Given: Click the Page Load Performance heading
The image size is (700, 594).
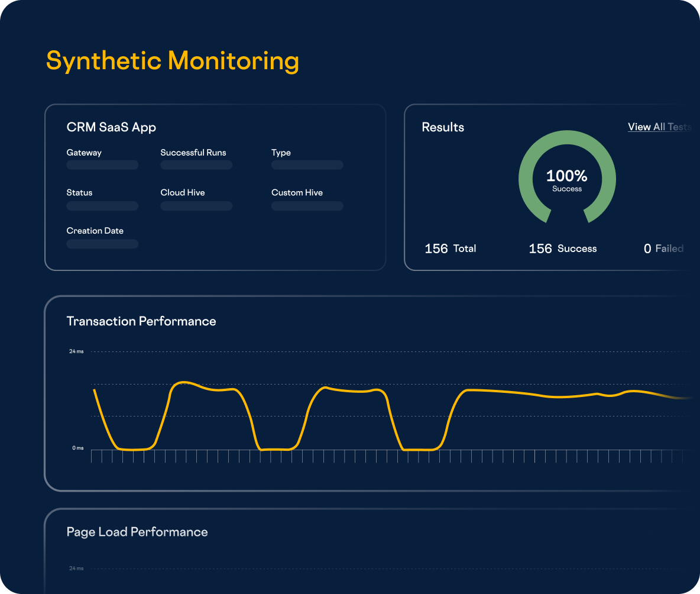Looking at the screenshot, I should [x=137, y=532].
